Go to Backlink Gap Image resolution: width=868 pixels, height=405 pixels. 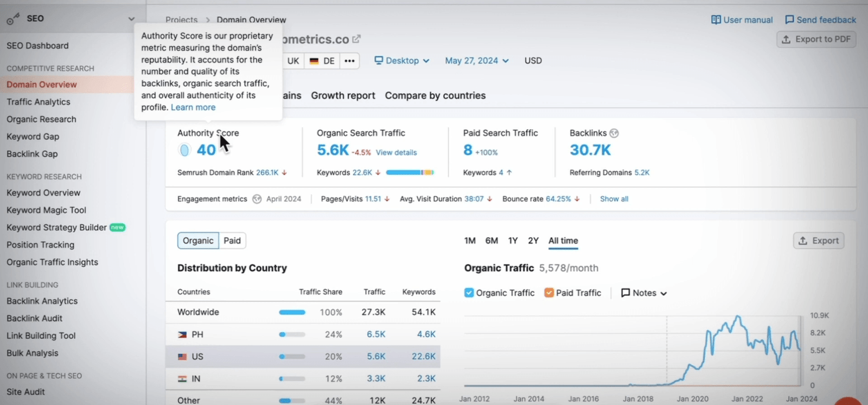[32, 154]
